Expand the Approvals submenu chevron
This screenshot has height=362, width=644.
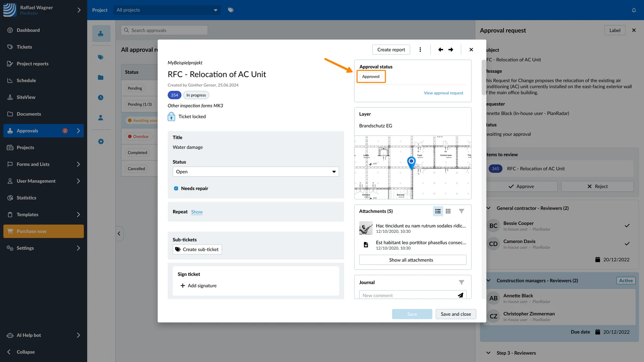pyautogui.click(x=78, y=131)
